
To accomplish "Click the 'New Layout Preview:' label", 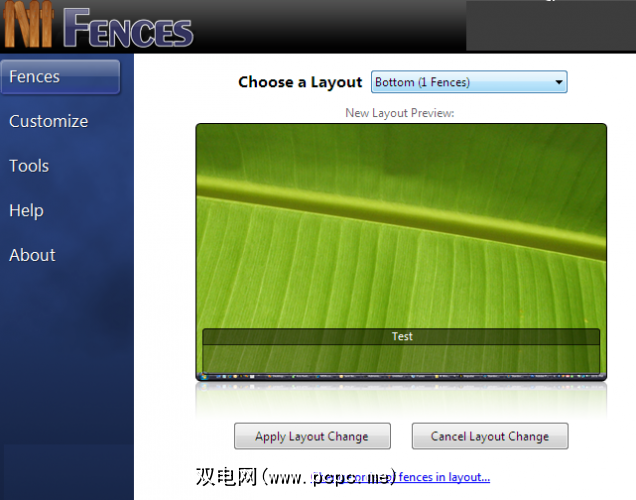I will (x=400, y=113).
